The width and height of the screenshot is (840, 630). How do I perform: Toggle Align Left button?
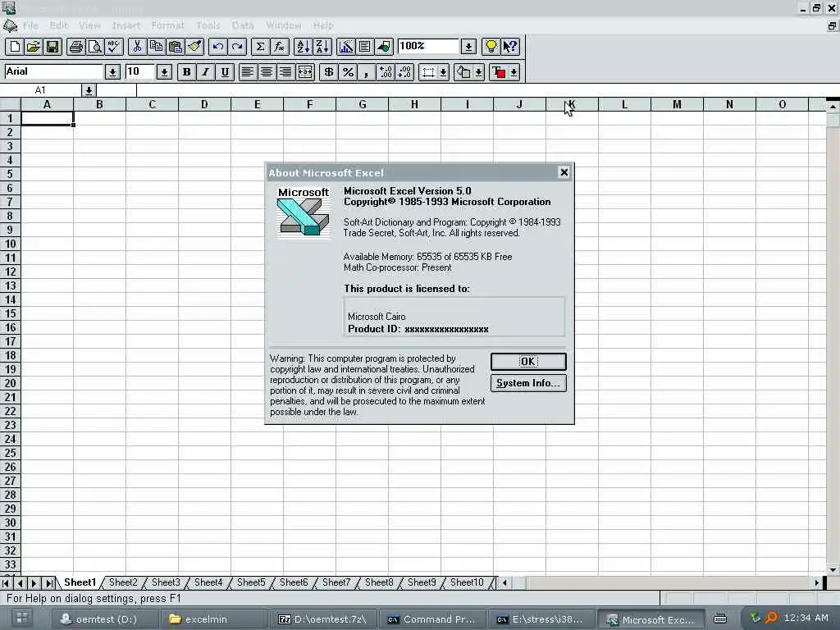point(247,72)
